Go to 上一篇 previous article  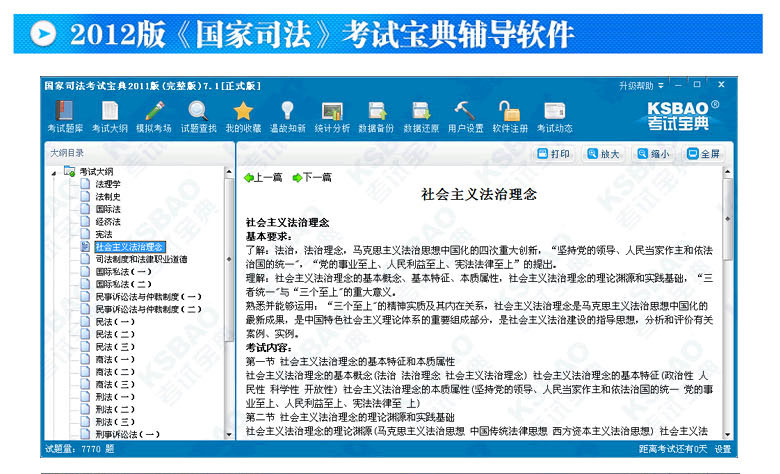[263, 178]
